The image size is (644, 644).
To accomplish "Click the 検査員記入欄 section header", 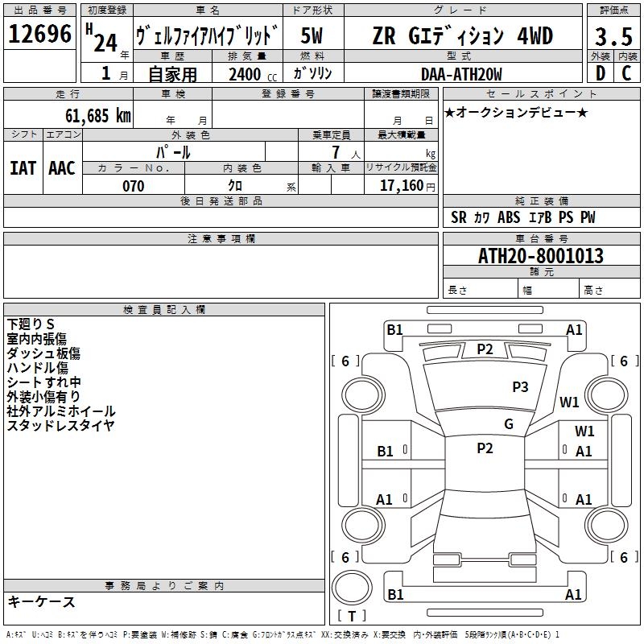I will pyautogui.click(x=164, y=310).
